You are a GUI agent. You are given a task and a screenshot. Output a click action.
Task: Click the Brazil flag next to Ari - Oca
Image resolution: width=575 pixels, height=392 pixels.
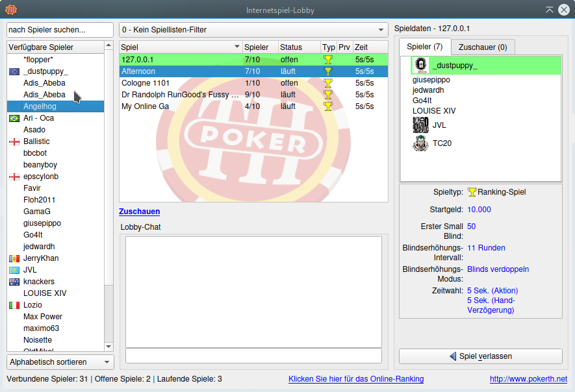pyautogui.click(x=14, y=118)
